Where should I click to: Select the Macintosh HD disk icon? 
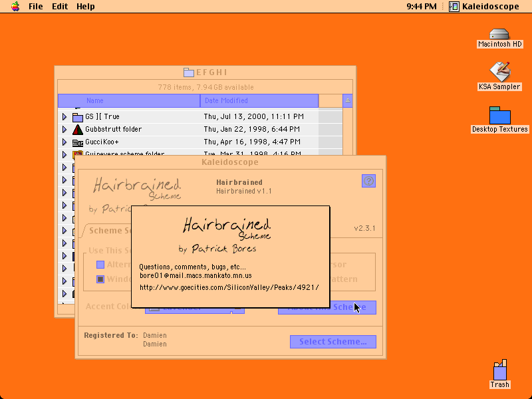499,39
